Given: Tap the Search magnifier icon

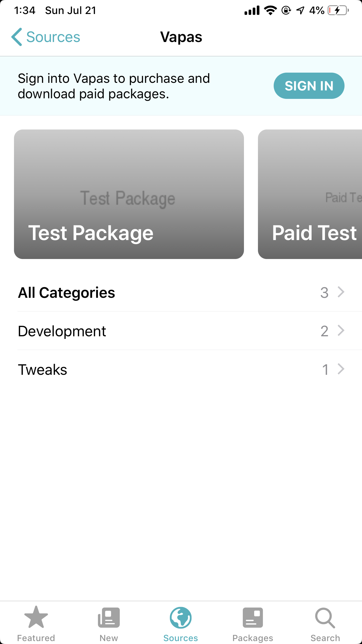Looking at the screenshot, I should coord(325,617).
